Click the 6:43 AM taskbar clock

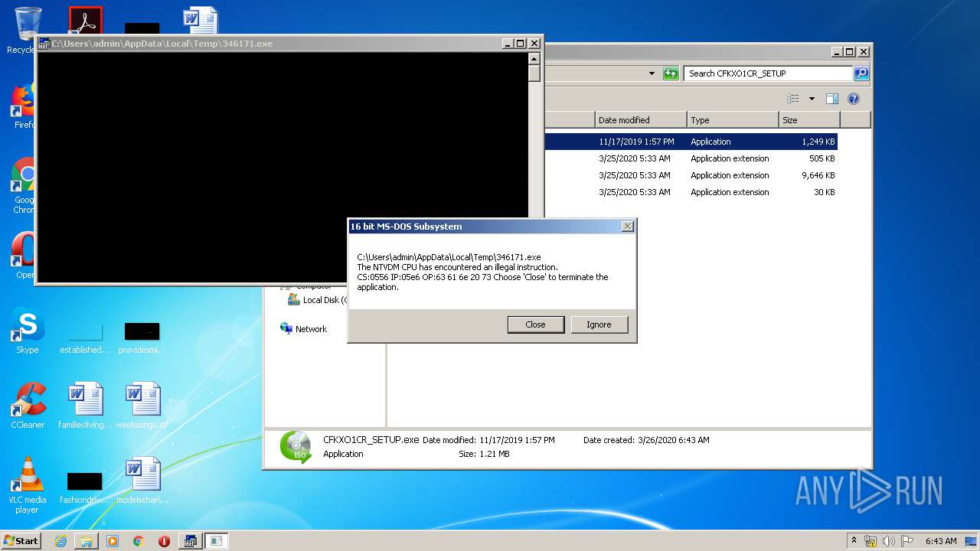(941, 541)
